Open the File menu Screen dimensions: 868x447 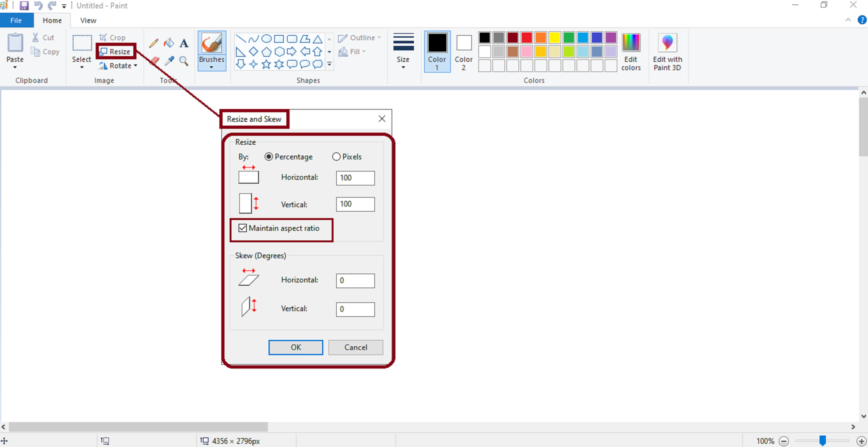click(16, 21)
